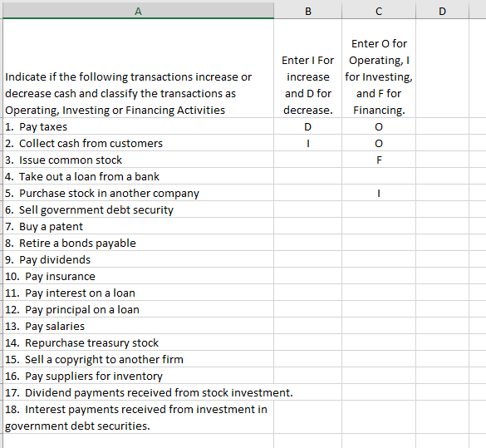Image resolution: width=486 pixels, height=448 pixels.
Task: Click column C cell for Interest payments received row
Action: tap(379, 417)
